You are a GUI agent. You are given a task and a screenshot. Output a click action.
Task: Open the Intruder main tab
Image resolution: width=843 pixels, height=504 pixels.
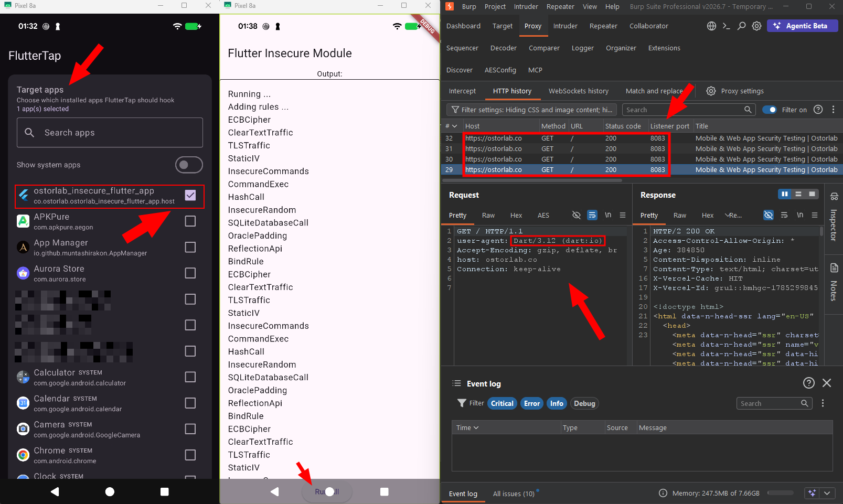click(565, 26)
